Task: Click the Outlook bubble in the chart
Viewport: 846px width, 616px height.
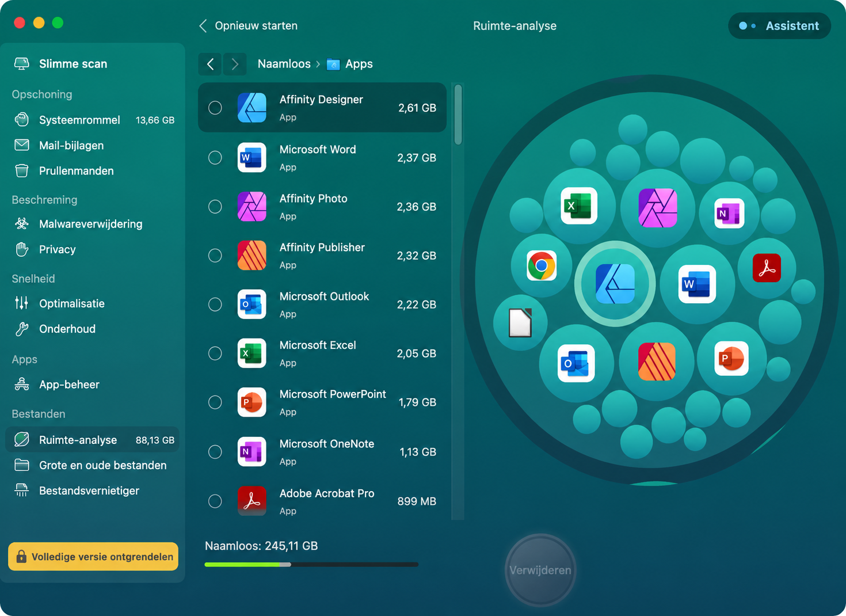Action: pyautogui.click(x=576, y=363)
